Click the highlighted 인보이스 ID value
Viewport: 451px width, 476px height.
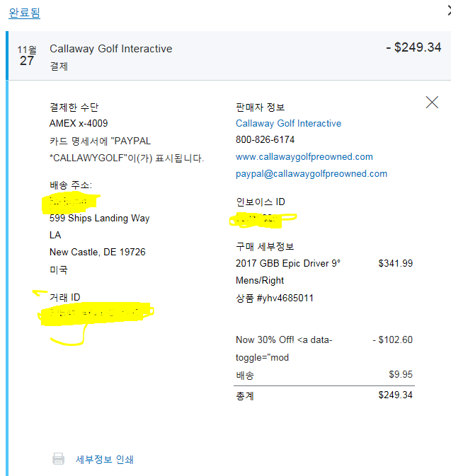tap(263, 219)
